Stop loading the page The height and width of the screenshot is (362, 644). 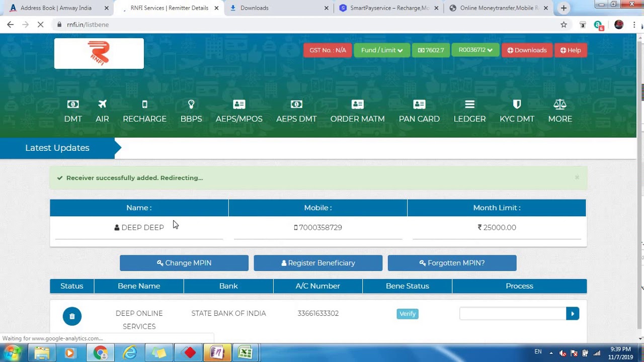click(x=41, y=25)
